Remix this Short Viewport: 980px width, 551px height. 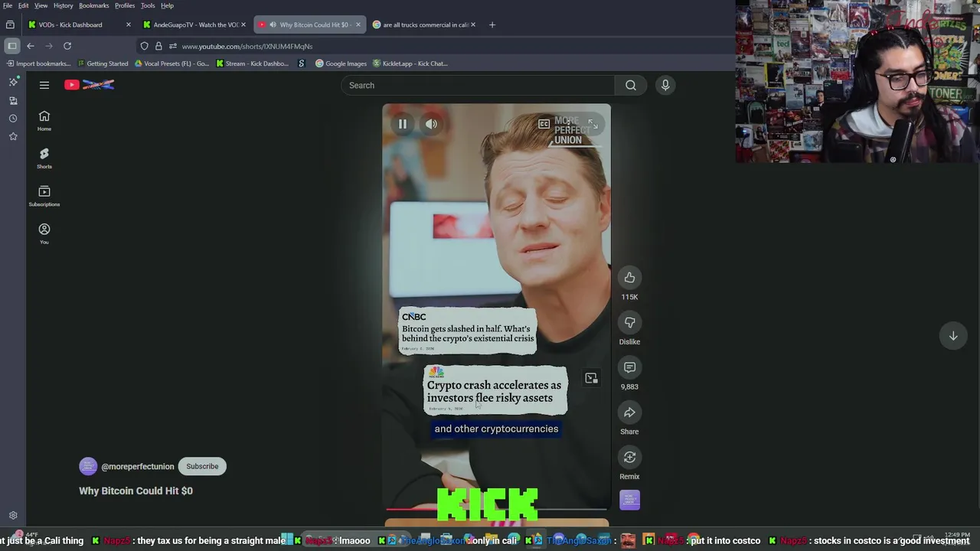[629, 458]
